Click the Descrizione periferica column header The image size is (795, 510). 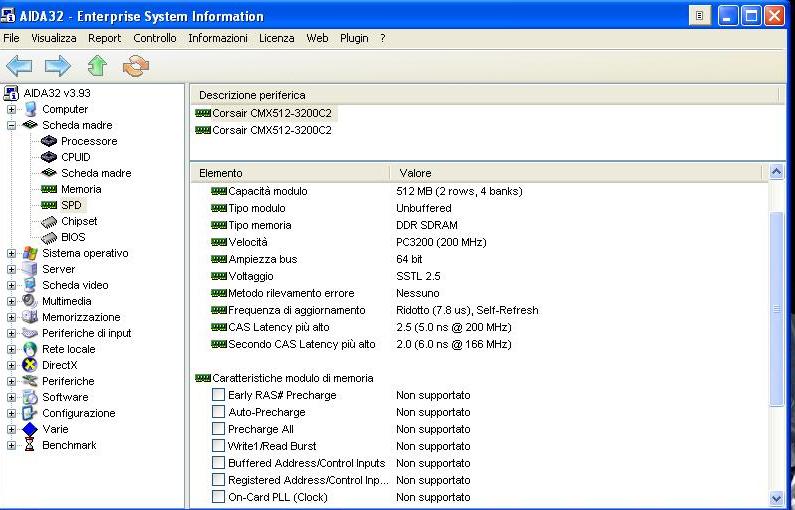coord(484,95)
